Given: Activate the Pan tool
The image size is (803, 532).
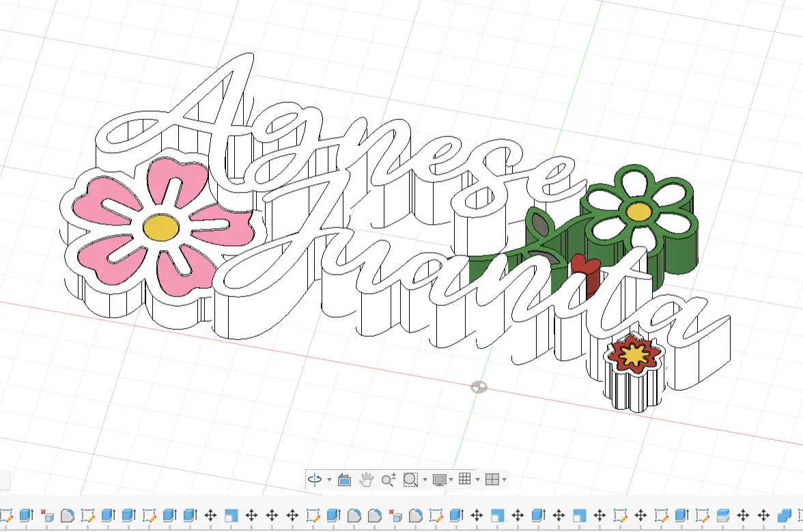Looking at the screenshot, I should [366, 479].
